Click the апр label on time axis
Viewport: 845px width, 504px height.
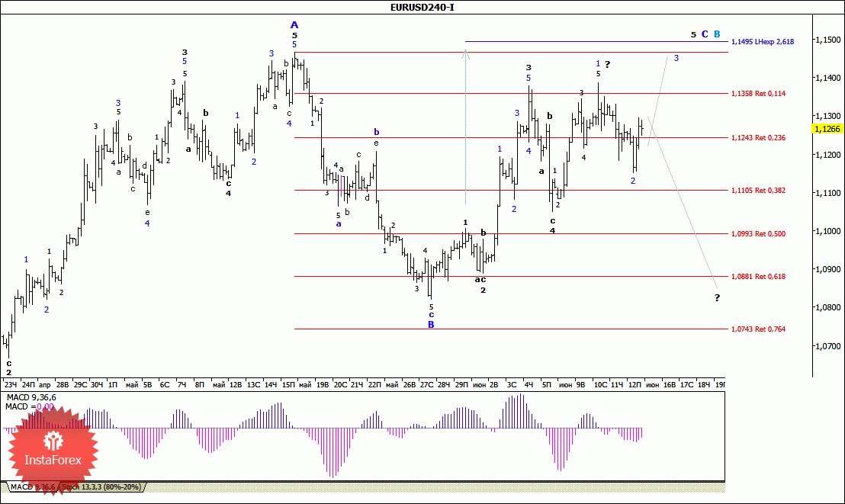tap(45, 384)
